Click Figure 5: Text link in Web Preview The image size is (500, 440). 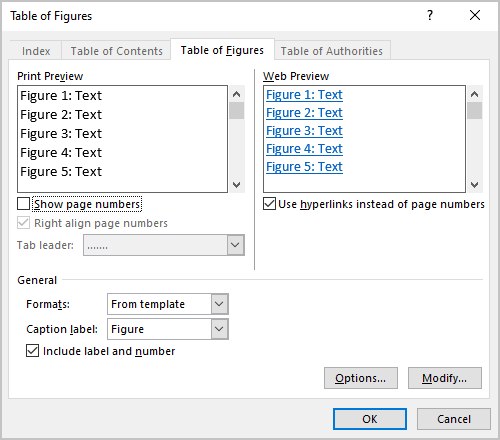[304, 167]
